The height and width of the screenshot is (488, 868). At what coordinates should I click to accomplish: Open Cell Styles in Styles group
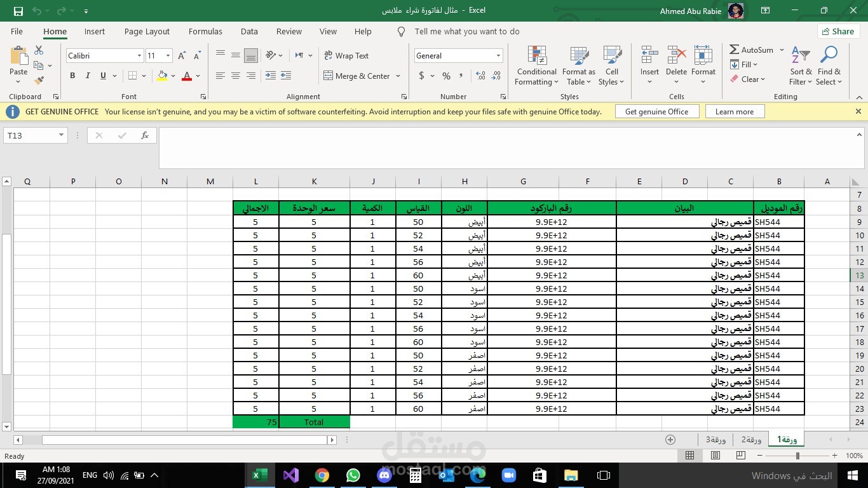coord(611,65)
